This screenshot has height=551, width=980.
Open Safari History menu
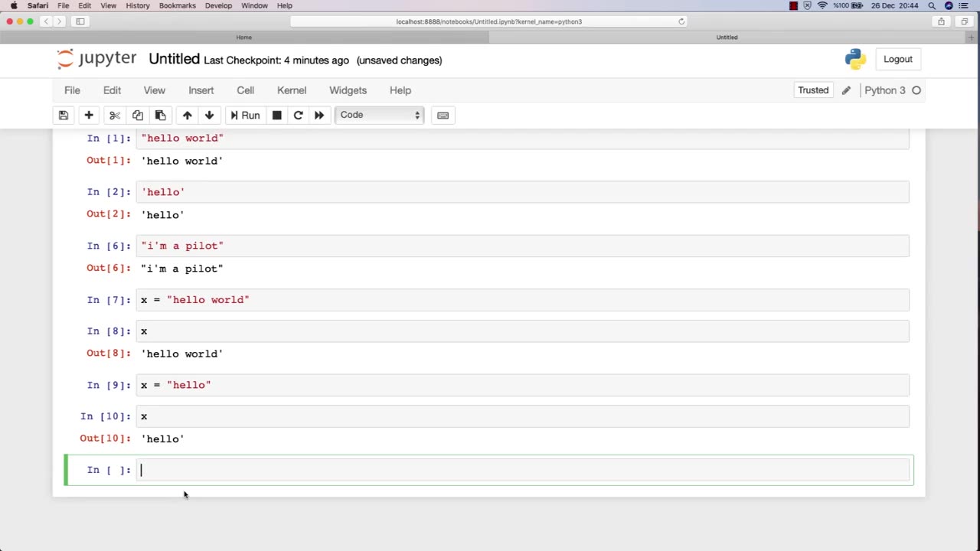pyautogui.click(x=138, y=5)
